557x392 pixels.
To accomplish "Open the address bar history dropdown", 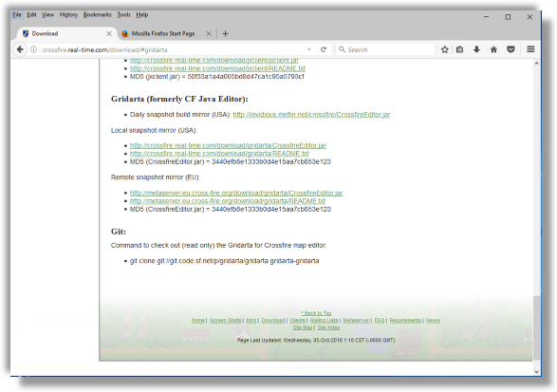I will pos(309,49).
